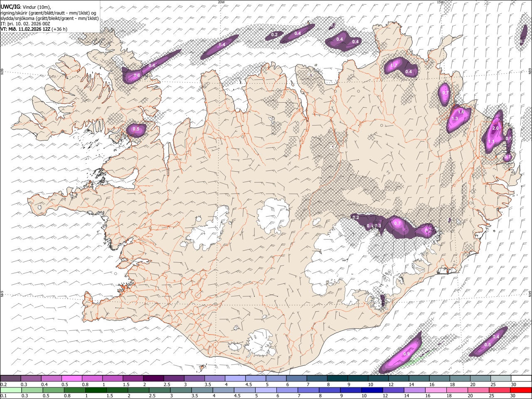The image size is (532, 399).
Task: Select top-row swatch between 3 and 3.5
Action: [194, 378]
